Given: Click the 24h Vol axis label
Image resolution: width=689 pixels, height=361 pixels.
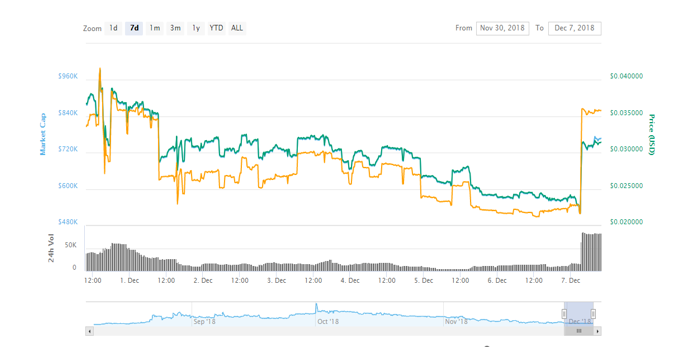Looking at the screenshot, I should (x=51, y=248).
